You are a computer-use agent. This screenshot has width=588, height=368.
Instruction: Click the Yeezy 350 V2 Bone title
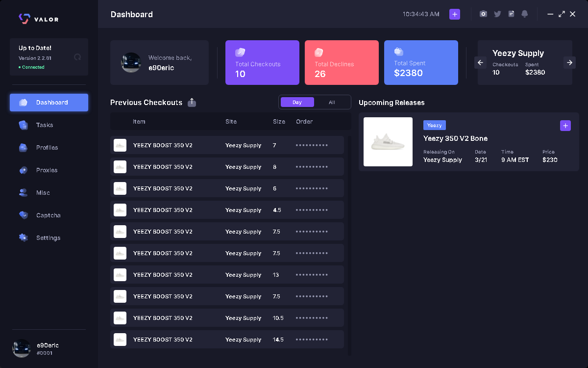point(456,138)
